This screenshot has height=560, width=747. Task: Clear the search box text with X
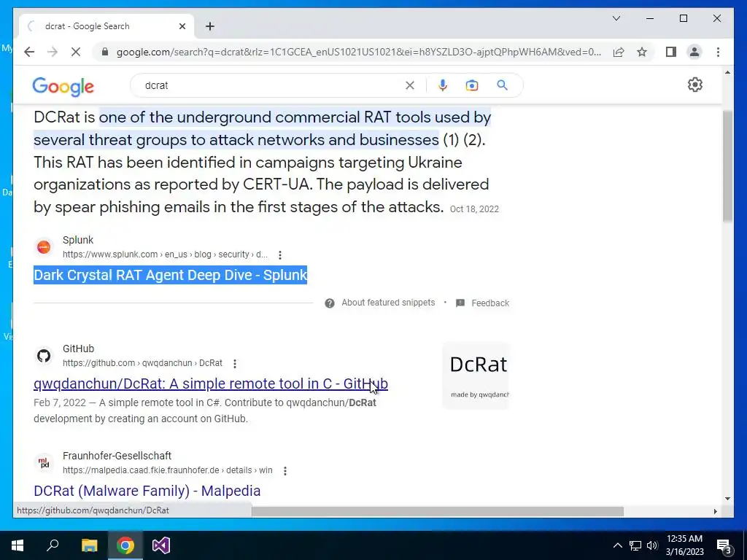tap(410, 85)
